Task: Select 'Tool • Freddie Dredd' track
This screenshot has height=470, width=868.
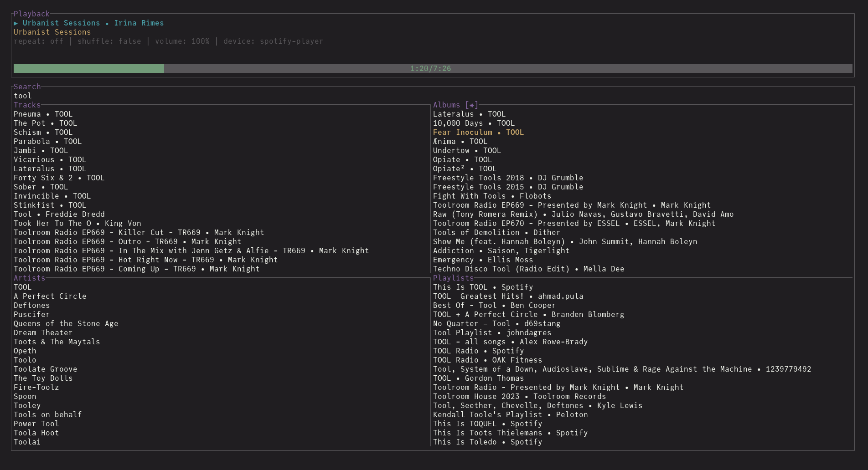Action: coord(59,214)
